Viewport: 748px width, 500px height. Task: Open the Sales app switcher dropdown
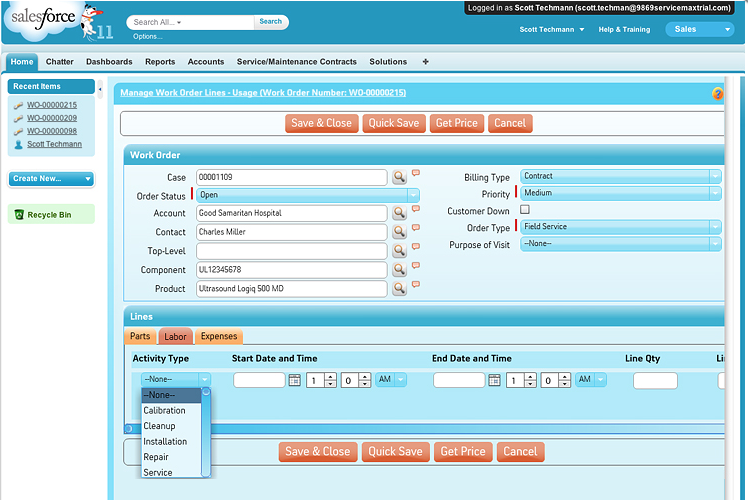pos(700,29)
